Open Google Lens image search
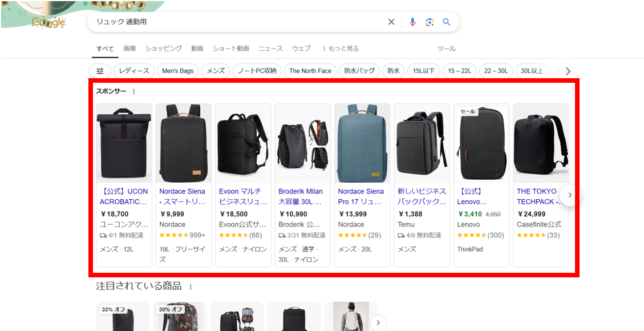Viewport: 644px width, 331px height. tap(430, 22)
